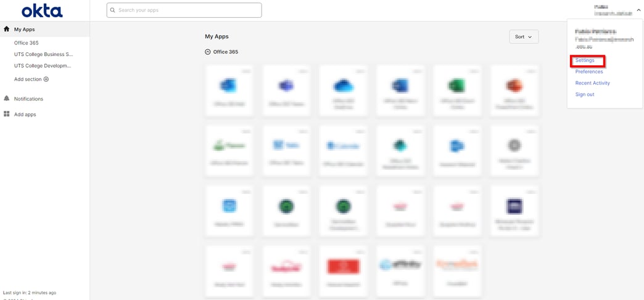
Task: Collapse the Office 365 section
Action: (x=208, y=52)
